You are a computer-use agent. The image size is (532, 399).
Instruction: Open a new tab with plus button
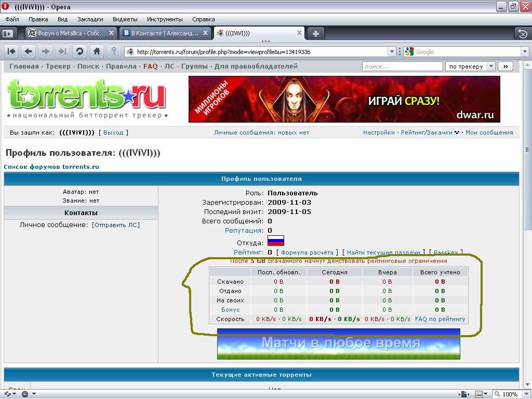pos(315,33)
